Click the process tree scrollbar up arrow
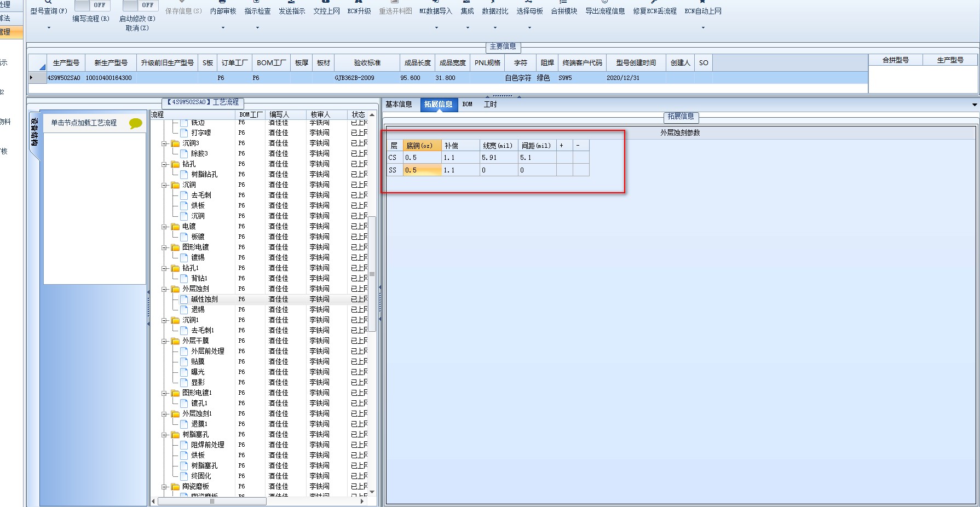The image size is (980, 507). (x=372, y=115)
